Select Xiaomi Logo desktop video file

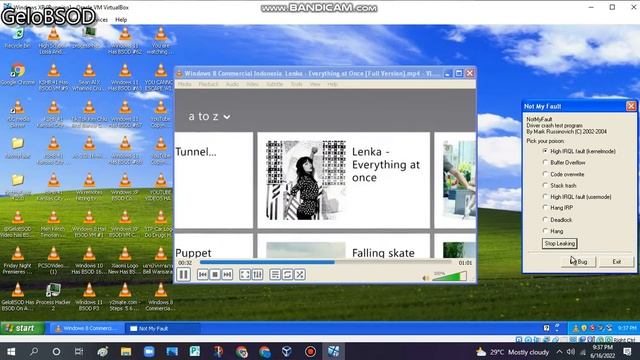coord(125,260)
